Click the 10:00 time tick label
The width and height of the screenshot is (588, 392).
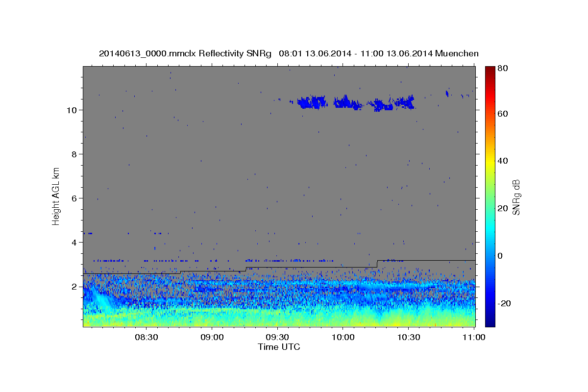343,338
